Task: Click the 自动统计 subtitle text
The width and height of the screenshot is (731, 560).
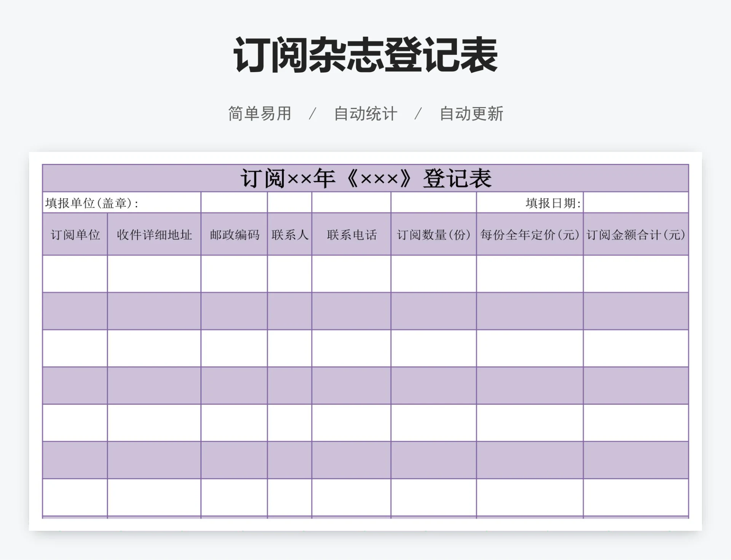Action: [x=366, y=112]
